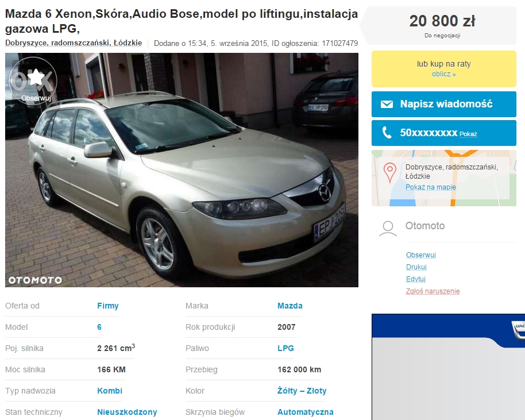Open installment calculator via oblicz link

[x=443, y=74]
